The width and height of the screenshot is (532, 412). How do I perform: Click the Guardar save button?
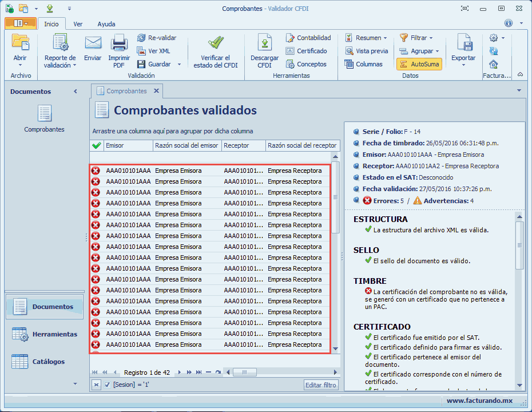(154, 64)
